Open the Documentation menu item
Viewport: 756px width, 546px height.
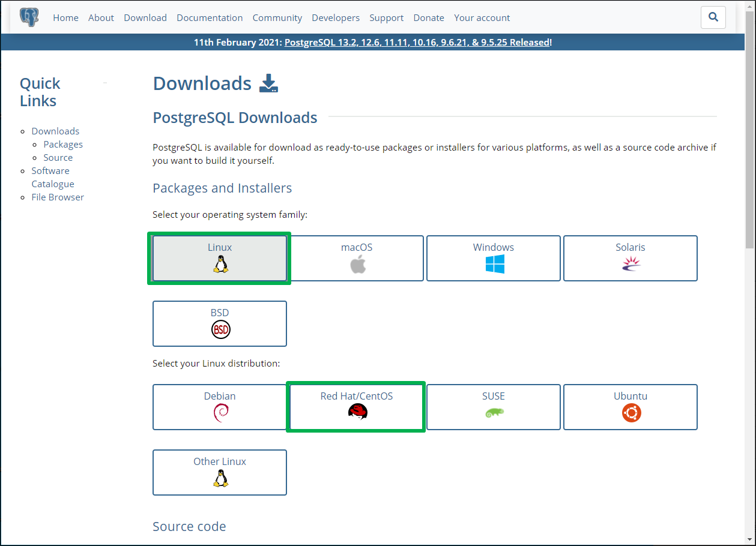(x=210, y=18)
